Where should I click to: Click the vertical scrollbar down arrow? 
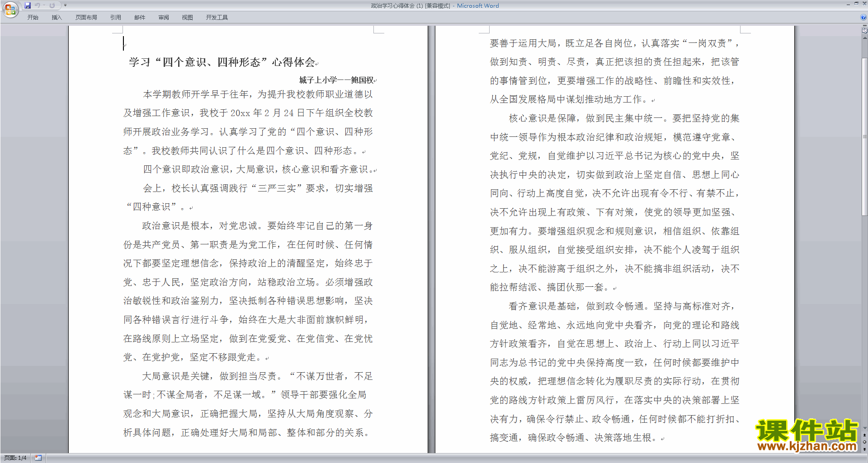point(865,428)
